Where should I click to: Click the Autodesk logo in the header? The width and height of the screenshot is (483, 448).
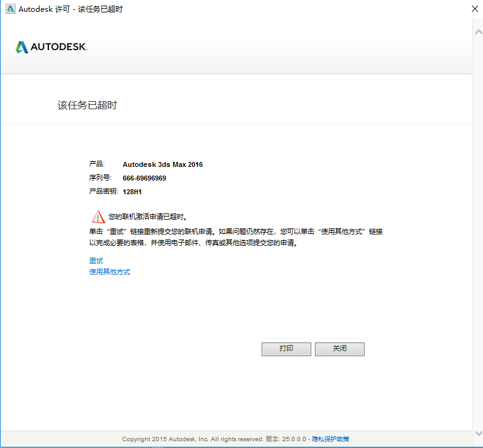(51, 47)
